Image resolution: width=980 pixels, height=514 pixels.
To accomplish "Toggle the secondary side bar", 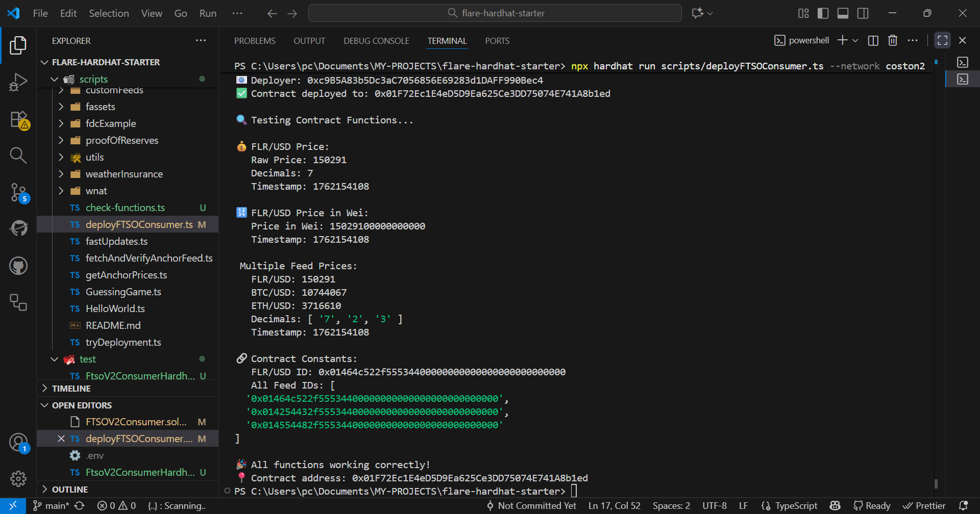I will click(x=863, y=13).
